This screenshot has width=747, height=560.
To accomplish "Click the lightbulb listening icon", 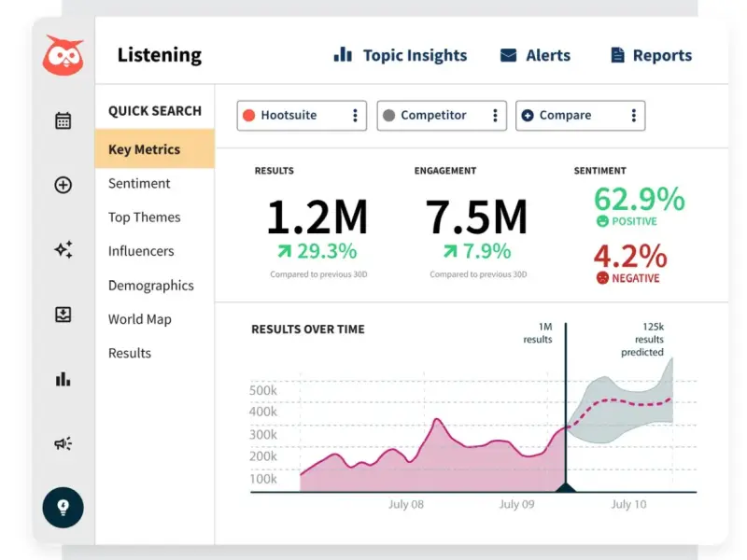I will click(63, 508).
